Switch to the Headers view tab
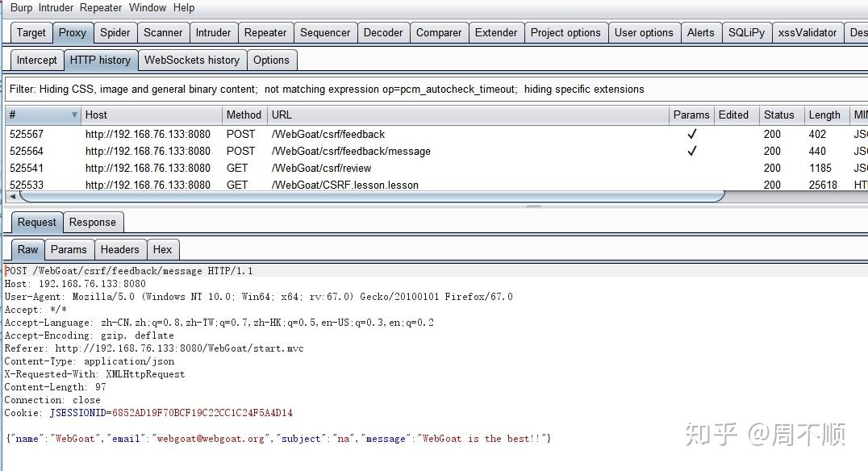868x471 pixels. (x=119, y=250)
